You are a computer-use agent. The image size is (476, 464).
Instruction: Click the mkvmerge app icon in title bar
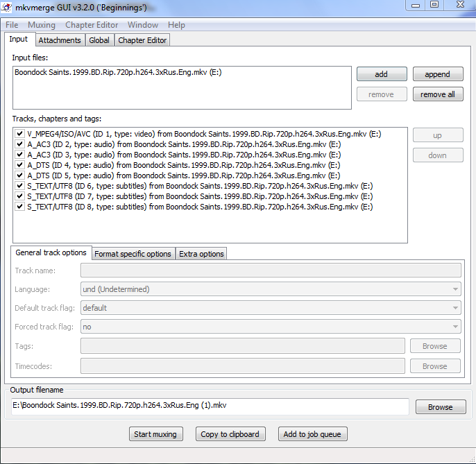coord(6,7)
